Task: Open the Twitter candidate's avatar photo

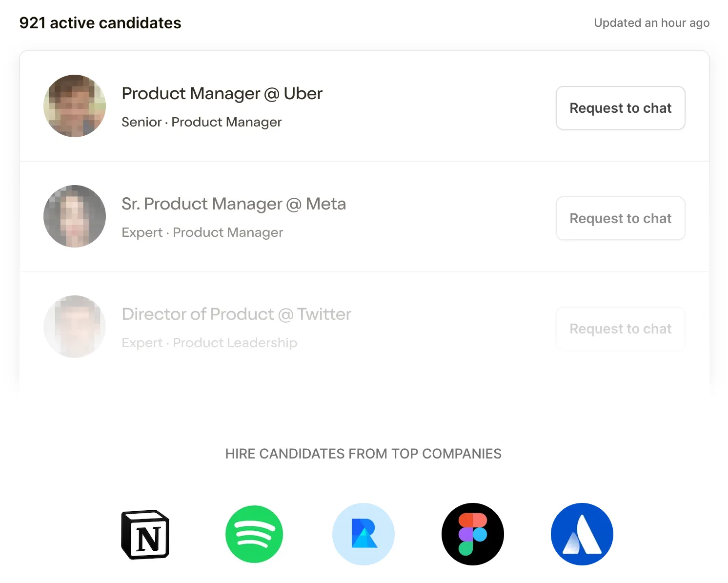Action: [x=75, y=327]
